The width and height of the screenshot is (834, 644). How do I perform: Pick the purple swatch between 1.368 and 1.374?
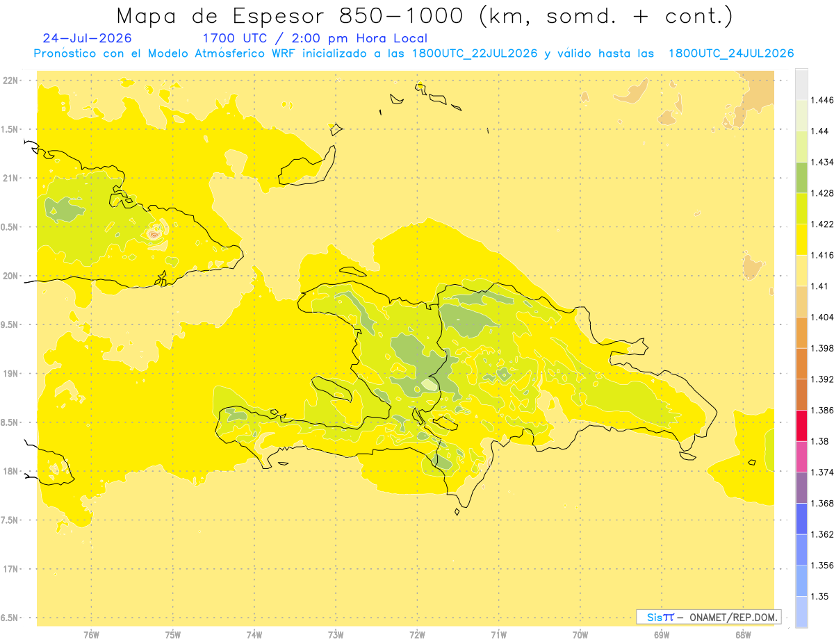801,488
